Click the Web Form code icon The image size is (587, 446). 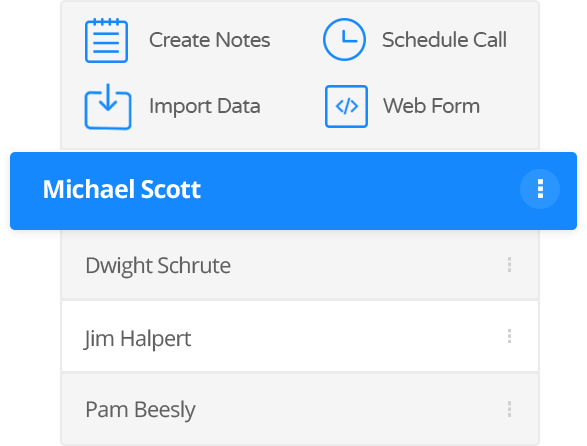click(346, 106)
